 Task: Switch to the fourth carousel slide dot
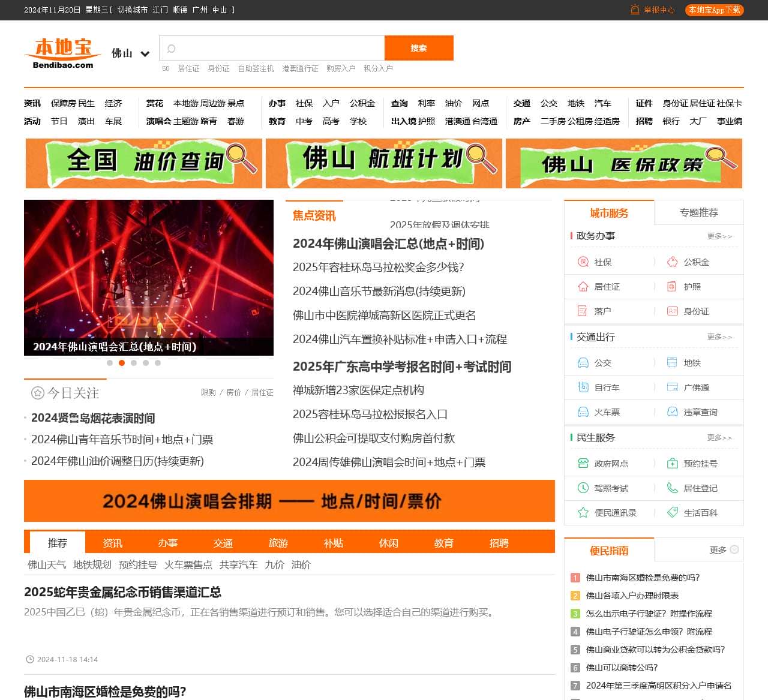(x=146, y=363)
